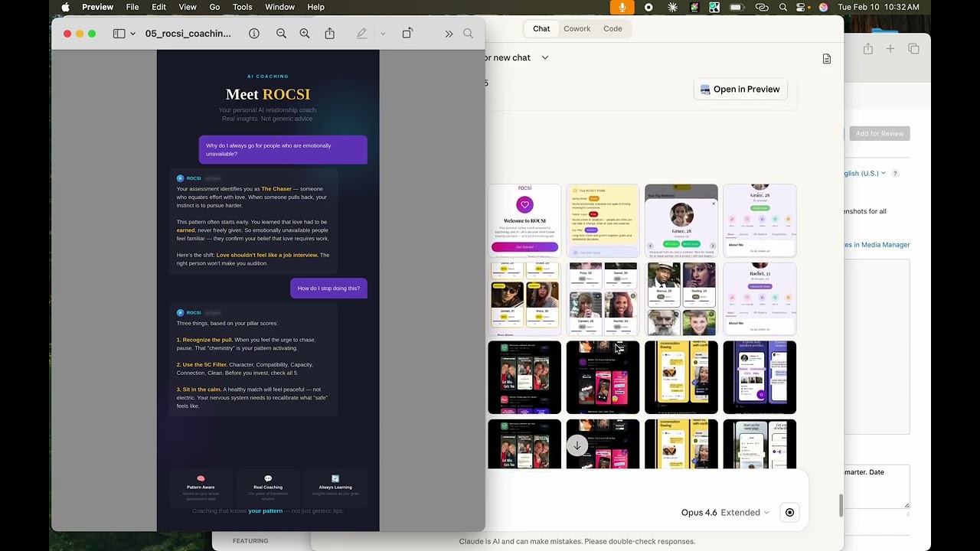Open the battery status in menu bar
The height and width of the screenshot is (551, 980).
coord(737,7)
